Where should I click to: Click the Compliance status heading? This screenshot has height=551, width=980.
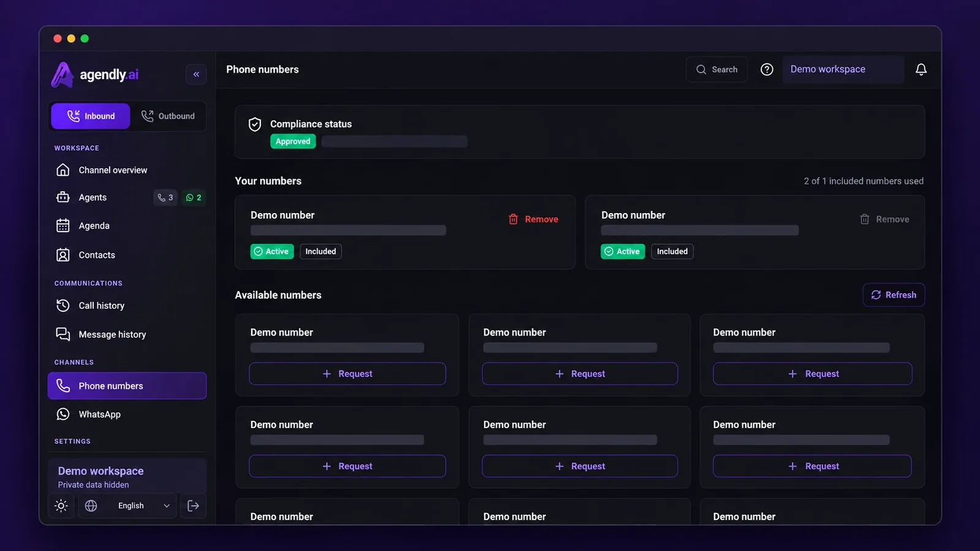coord(311,124)
